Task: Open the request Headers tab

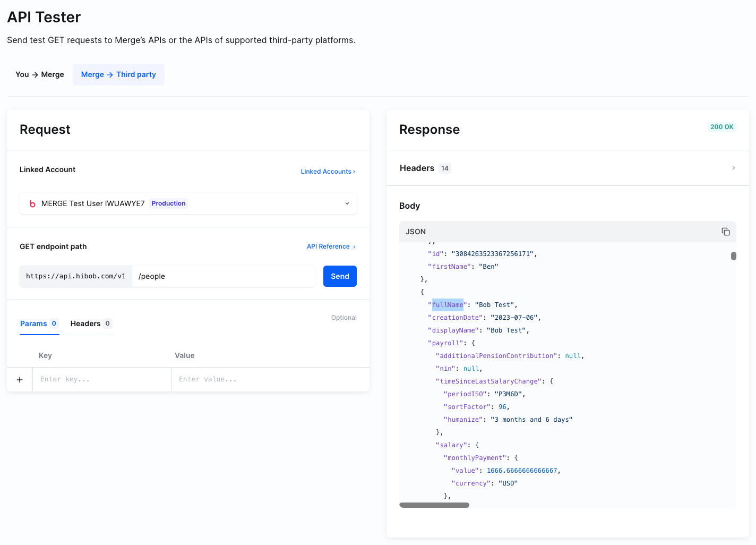Action: 91,323
